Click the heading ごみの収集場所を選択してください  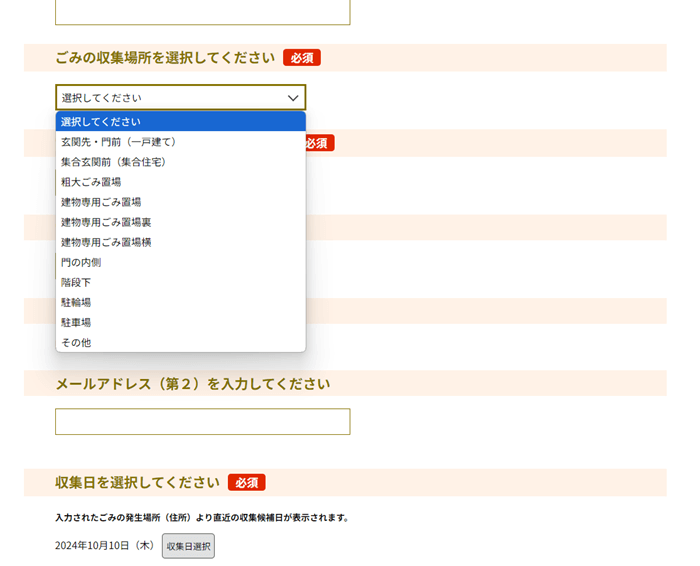165,58
